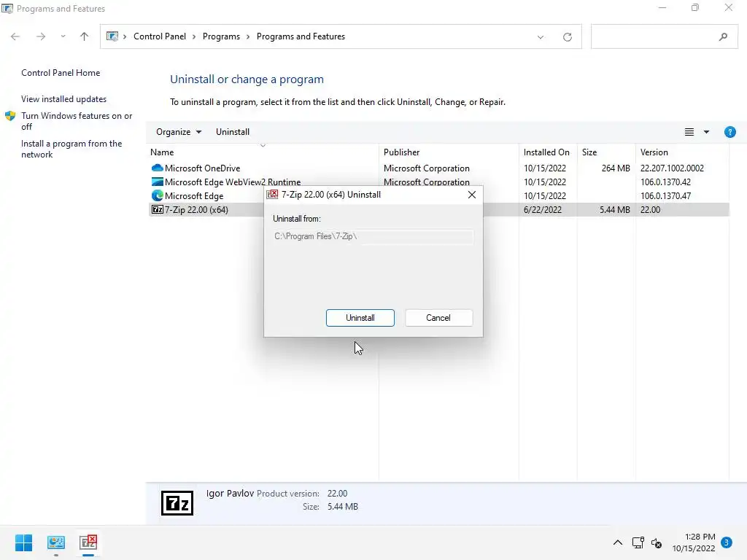Click Cancel in 7-Zip uninstall dialog
The height and width of the screenshot is (560, 747).
(438, 318)
